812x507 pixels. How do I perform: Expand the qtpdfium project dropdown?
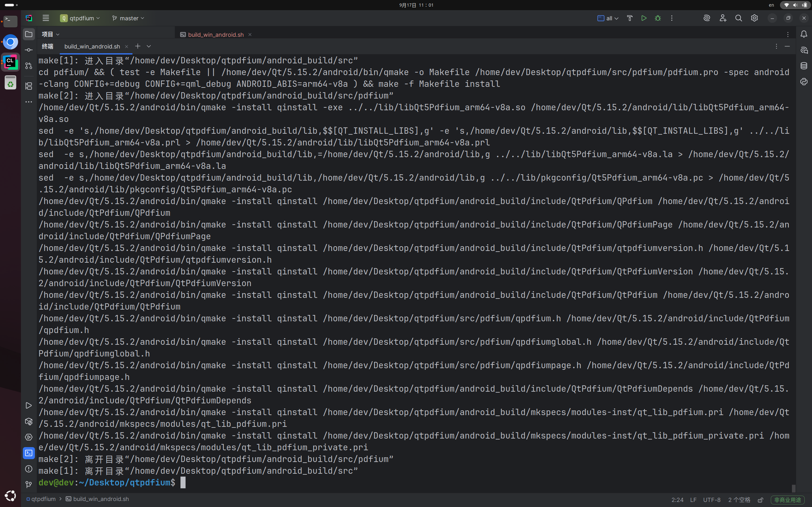(x=81, y=18)
